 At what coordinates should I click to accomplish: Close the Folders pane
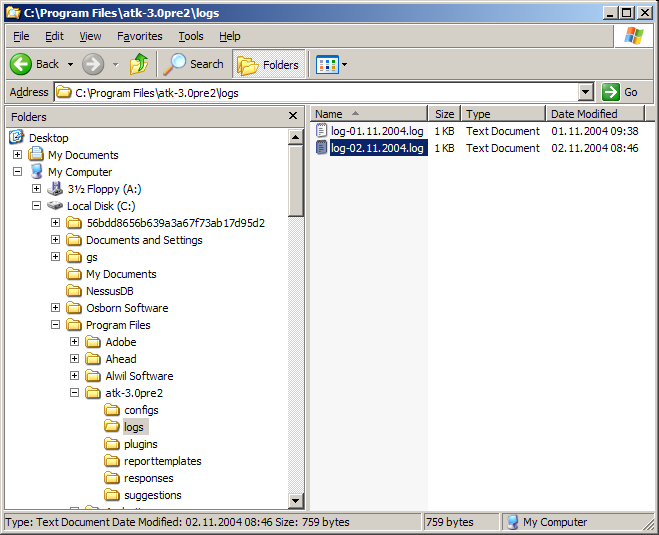point(293,116)
